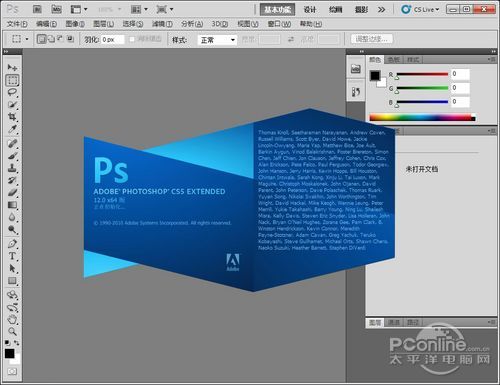Switch to the 通道 tab
Viewport: 500px width, 385px height.
tap(394, 322)
